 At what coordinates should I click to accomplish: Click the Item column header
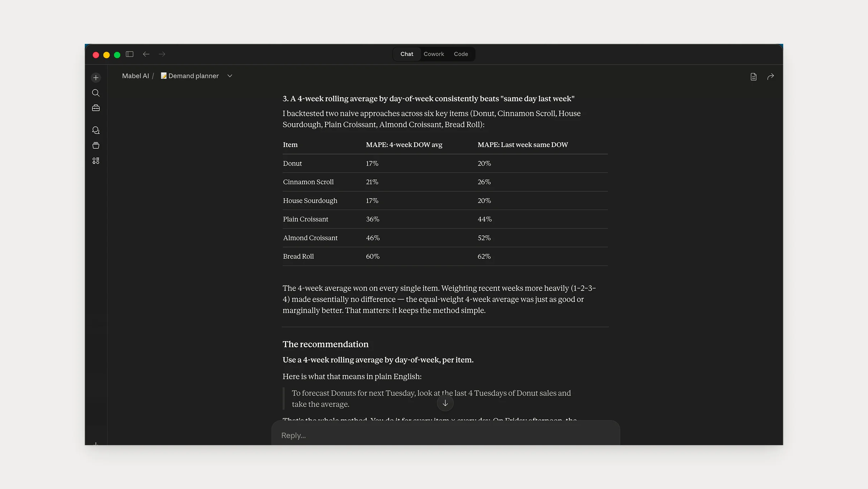point(290,145)
